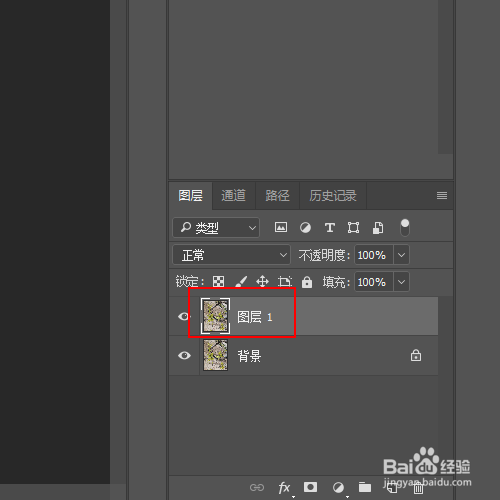This screenshot has height=500, width=500.
Task: Filter layers by pixel layer icon
Action: [281, 228]
